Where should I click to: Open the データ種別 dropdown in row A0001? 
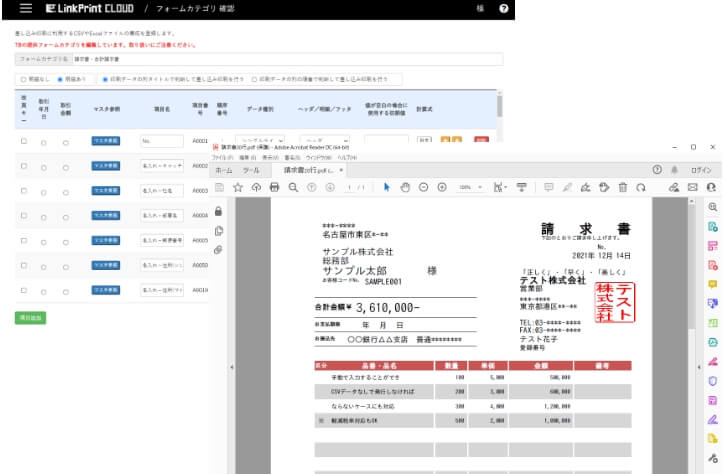260,139
